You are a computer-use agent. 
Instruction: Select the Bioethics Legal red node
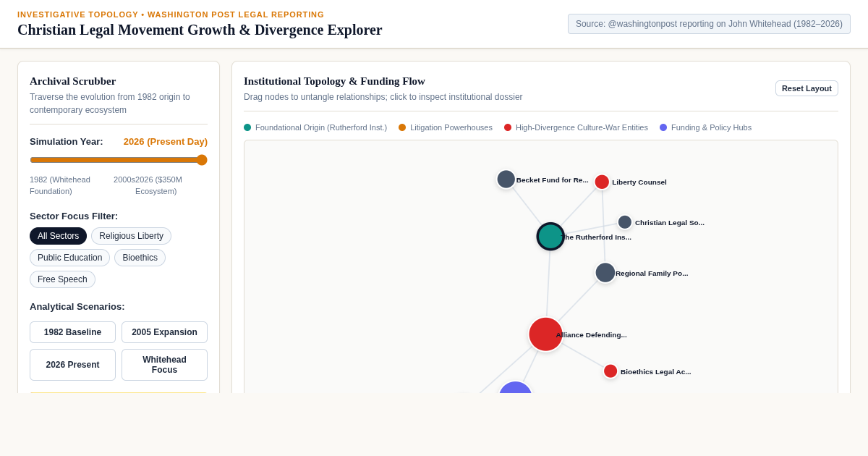pos(610,371)
